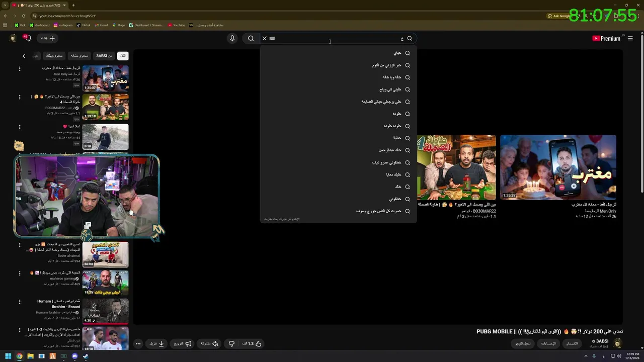Screen dimensions: 644x362
Task: Click the 'الإحصاءات' analytics button
Action: click(x=548, y=343)
